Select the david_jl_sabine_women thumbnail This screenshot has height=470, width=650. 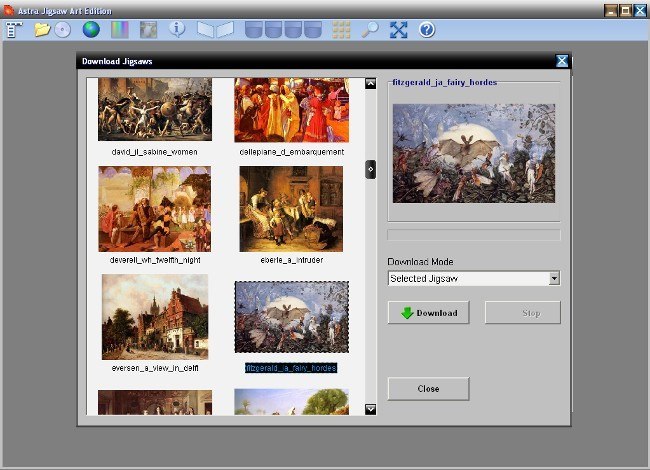coord(155,109)
